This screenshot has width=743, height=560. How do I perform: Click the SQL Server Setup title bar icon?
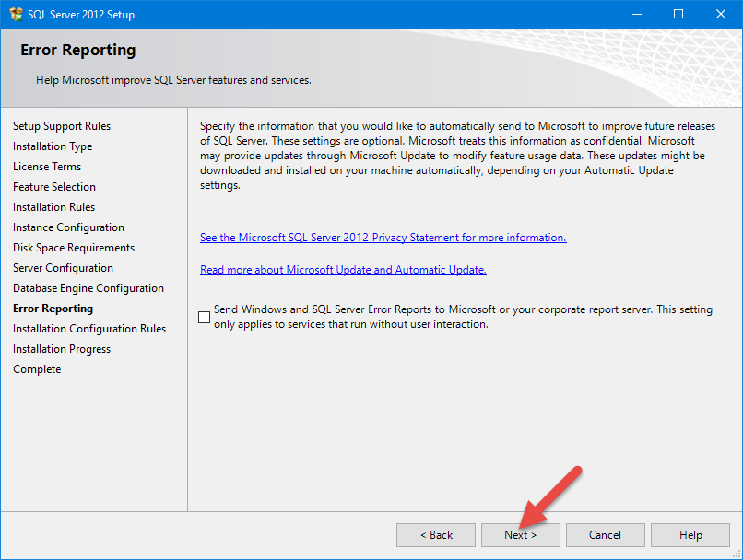point(16,14)
